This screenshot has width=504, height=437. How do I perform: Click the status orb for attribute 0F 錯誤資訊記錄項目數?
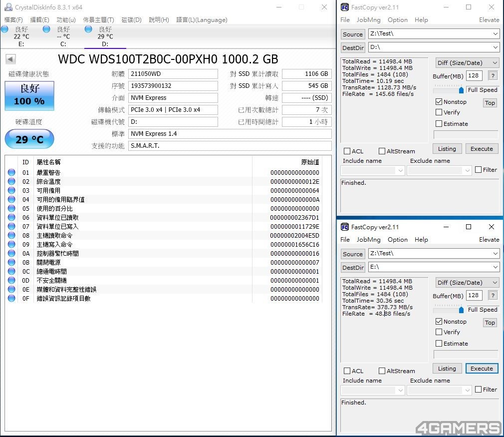point(11,298)
